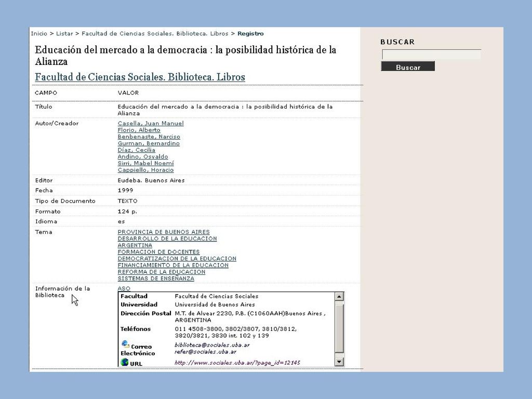Open subject SISTEMAS DE ENSEÑANZA
The image size is (532, 399).
coord(156,278)
